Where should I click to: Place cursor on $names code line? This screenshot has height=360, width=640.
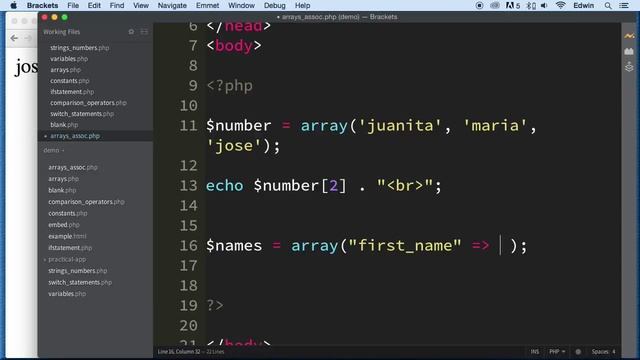coord(367,246)
